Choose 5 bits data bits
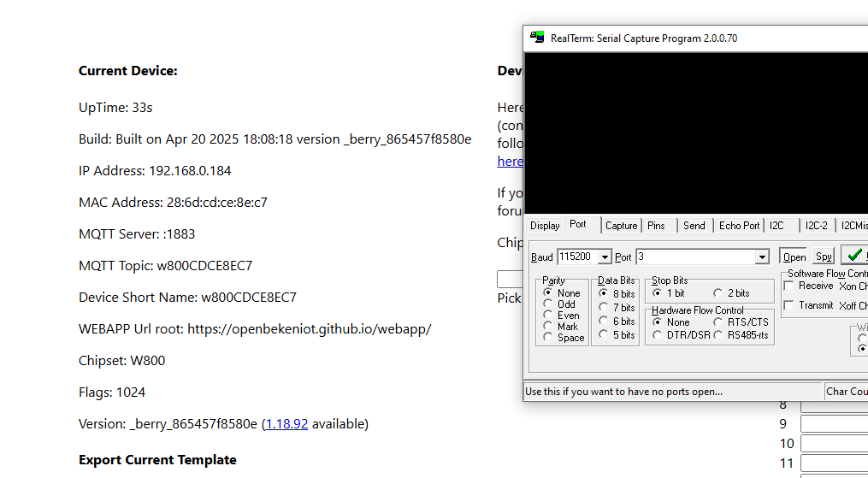The image size is (868, 478). coord(604,334)
